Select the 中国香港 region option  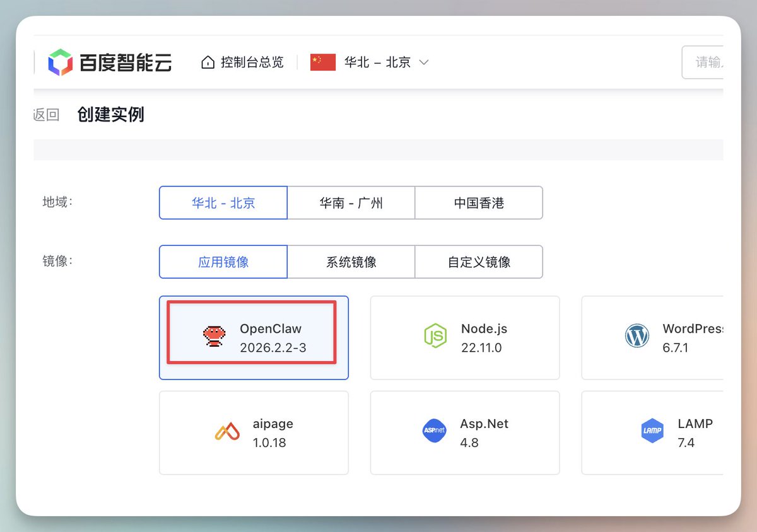pos(479,203)
